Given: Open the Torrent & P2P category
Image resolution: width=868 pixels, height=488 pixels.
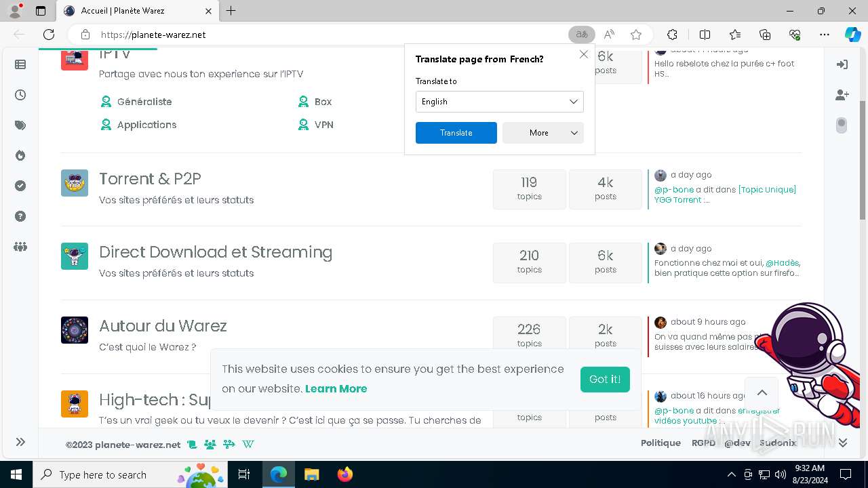Looking at the screenshot, I should pyautogui.click(x=150, y=179).
